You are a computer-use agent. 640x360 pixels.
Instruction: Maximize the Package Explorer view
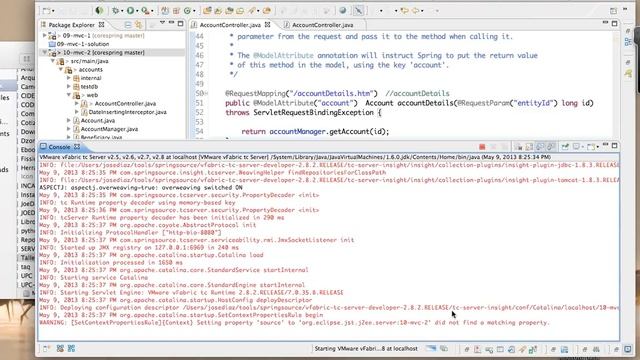tap(180, 24)
